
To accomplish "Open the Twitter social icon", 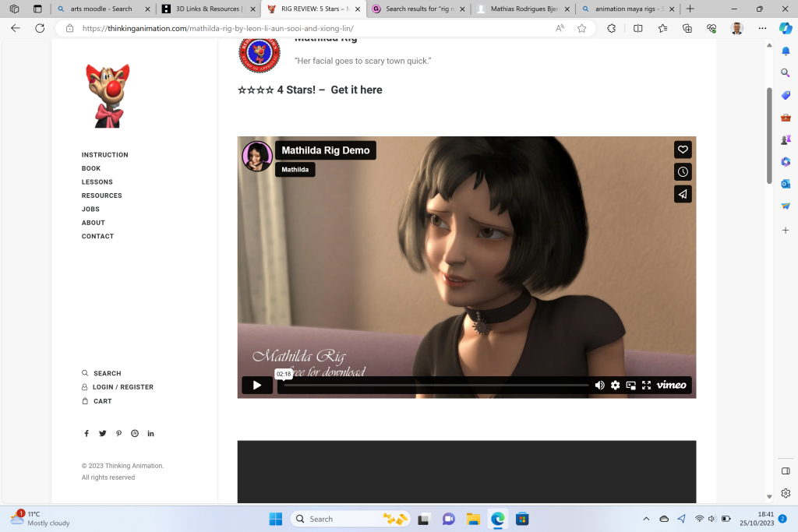I will pos(103,433).
